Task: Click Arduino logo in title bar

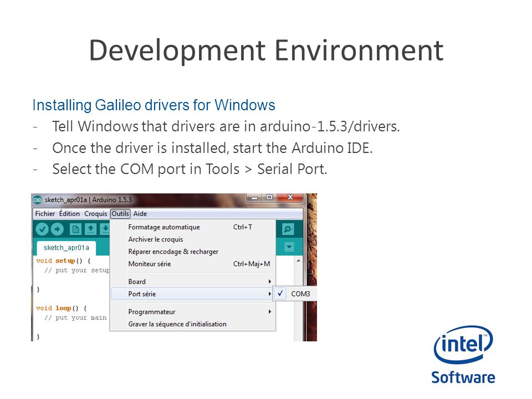Action: (38, 200)
